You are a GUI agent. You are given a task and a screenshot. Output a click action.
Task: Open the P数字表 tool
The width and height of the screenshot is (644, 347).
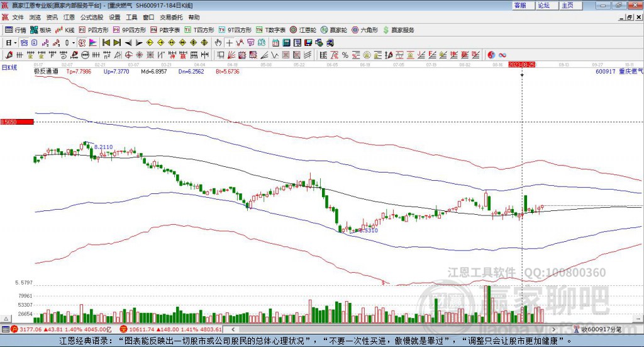(x=165, y=30)
